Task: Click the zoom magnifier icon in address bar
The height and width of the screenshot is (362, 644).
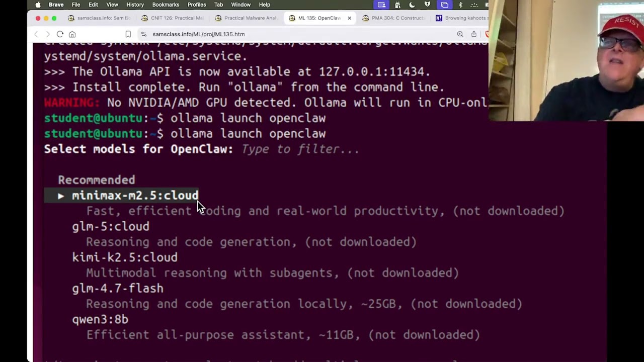Action: coord(460,34)
